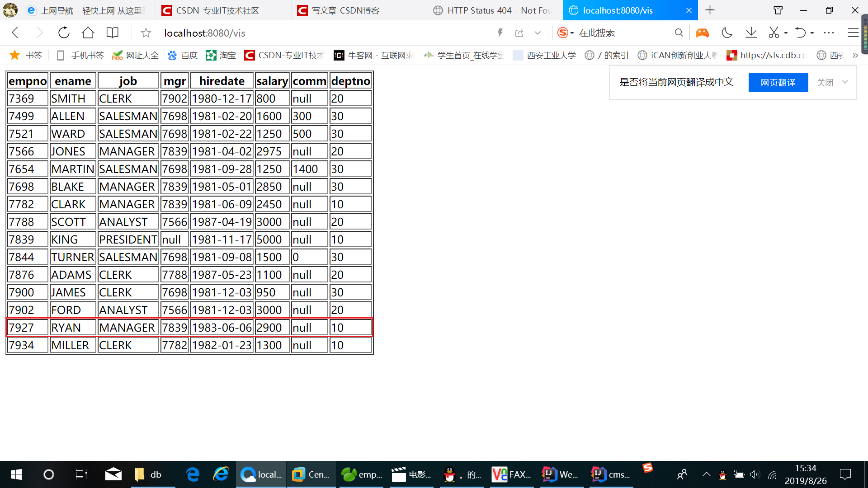Open the downloads icon in toolbar

pos(751,33)
